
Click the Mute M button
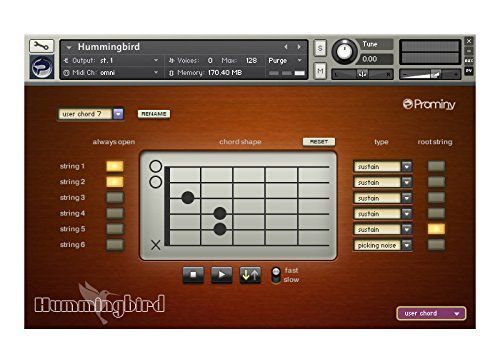tap(320, 71)
